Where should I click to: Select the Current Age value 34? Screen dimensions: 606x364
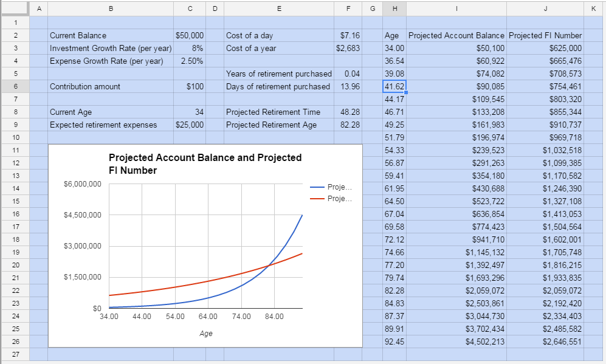pyautogui.click(x=190, y=112)
